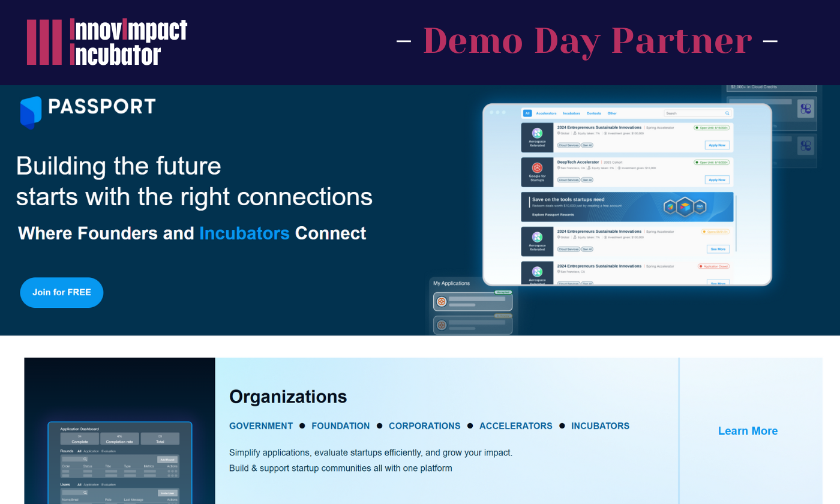Click the Accepted application card icon
The width and height of the screenshot is (840, 504).
click(x=442, y=301)
